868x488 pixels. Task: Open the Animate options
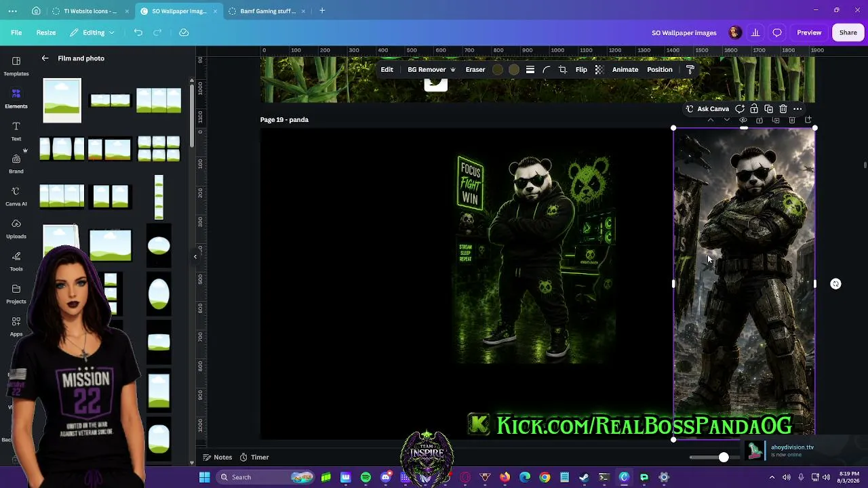625,70
